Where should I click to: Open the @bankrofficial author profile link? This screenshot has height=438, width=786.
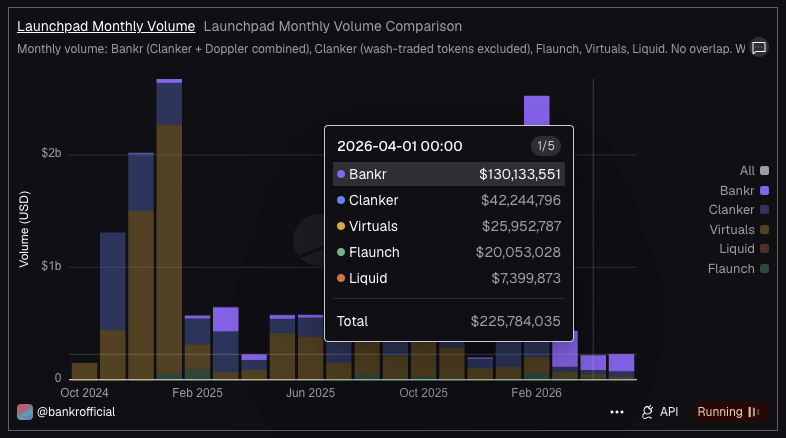76,412
